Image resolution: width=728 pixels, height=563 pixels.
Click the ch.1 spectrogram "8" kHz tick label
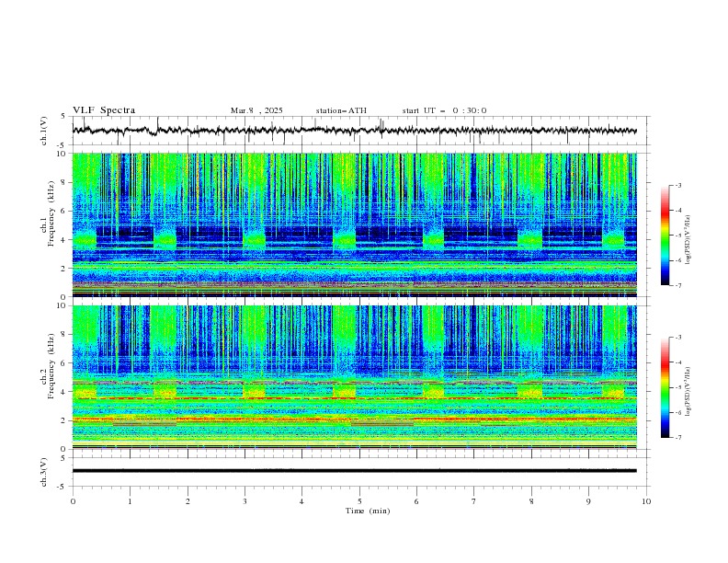click(x=64, y=182)
